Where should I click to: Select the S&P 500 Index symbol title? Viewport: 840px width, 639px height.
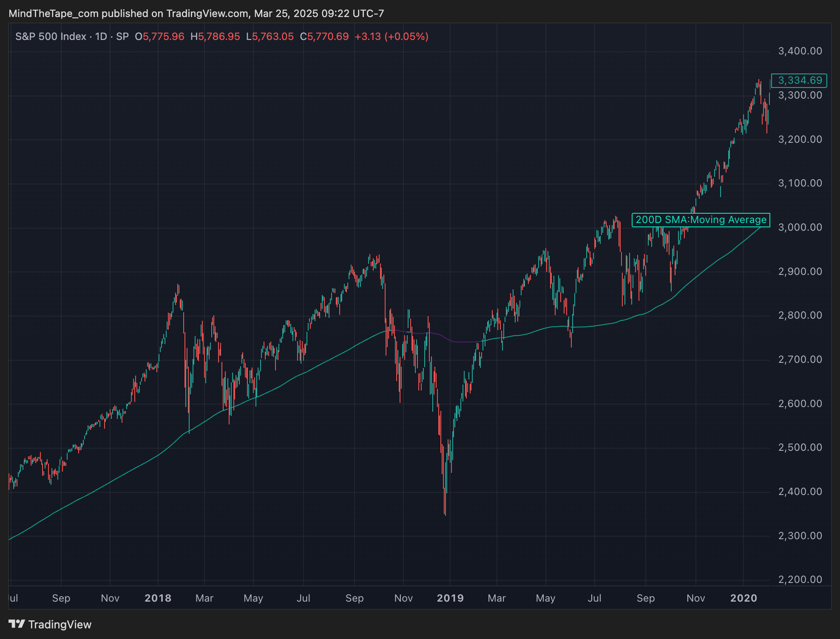pyautogui.click(x=51, y=37)
